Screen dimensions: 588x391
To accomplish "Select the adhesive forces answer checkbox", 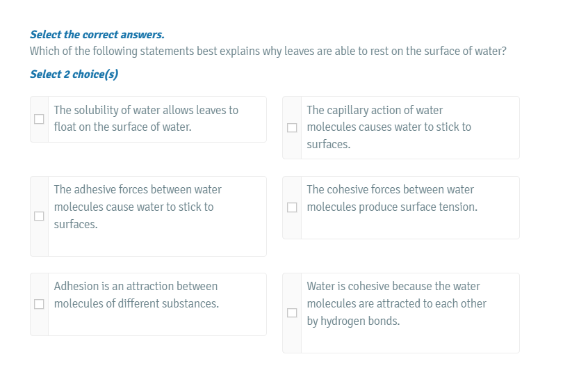I will 40,216.
